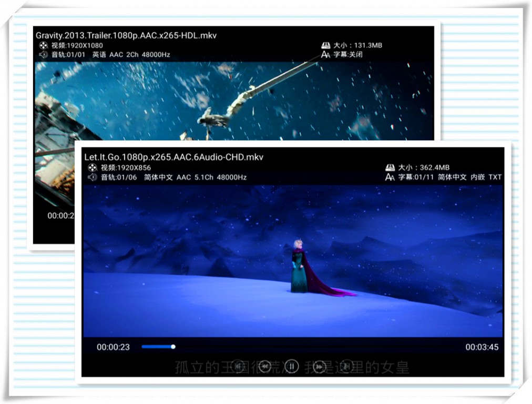Click Gravity trailer's video info icon
532x404 pixels.
click(x=42, y=45)
